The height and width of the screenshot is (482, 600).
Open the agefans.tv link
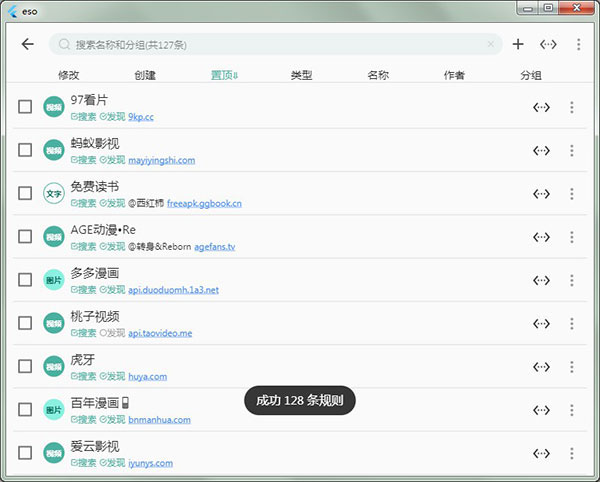click(x=215, y=247)
